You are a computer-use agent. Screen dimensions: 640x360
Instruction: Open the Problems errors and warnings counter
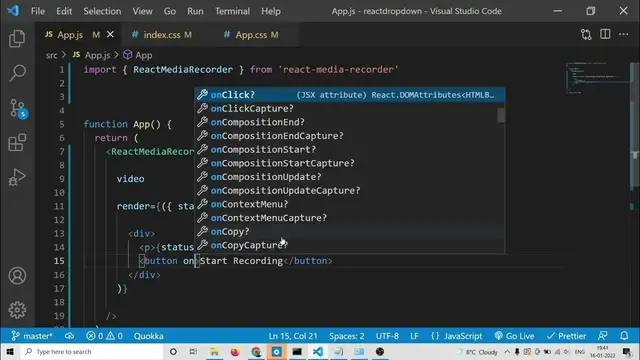(104, 336)
